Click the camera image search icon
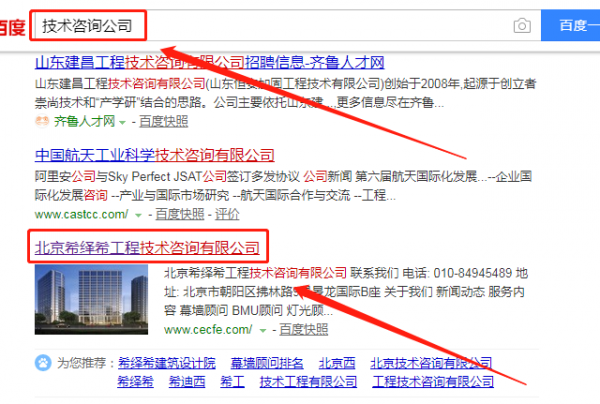Screen dimensions: 600x404 pos(521,25)
